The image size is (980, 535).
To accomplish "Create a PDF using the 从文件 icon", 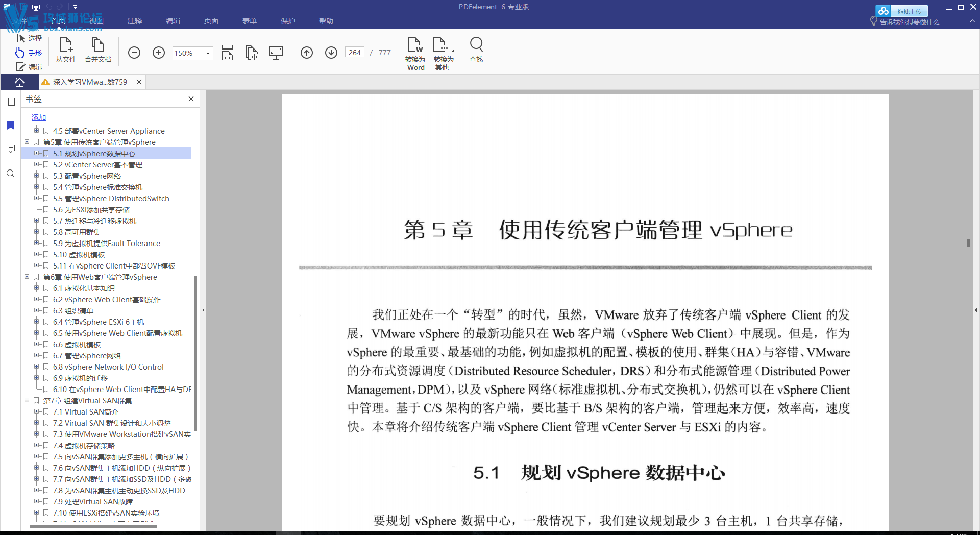I will click(66, 51).
